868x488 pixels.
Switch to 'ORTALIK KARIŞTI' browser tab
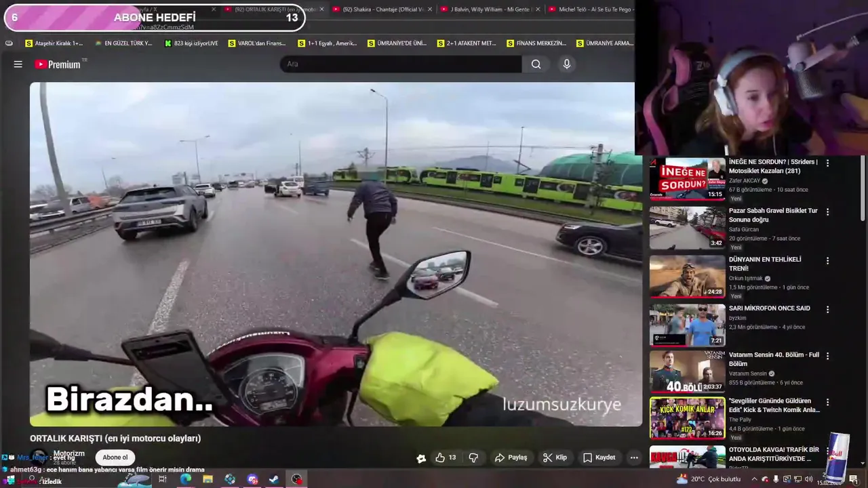point(271,9)
